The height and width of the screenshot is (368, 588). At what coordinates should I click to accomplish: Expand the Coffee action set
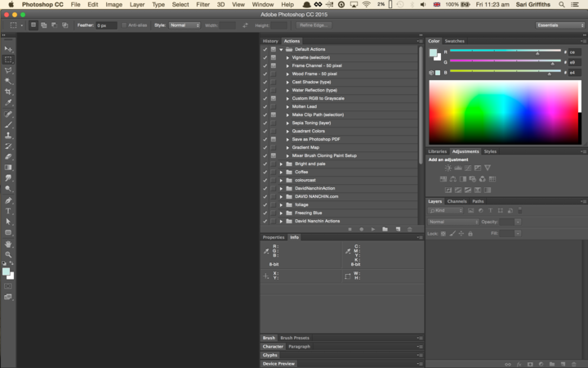(x=281, y=172)
